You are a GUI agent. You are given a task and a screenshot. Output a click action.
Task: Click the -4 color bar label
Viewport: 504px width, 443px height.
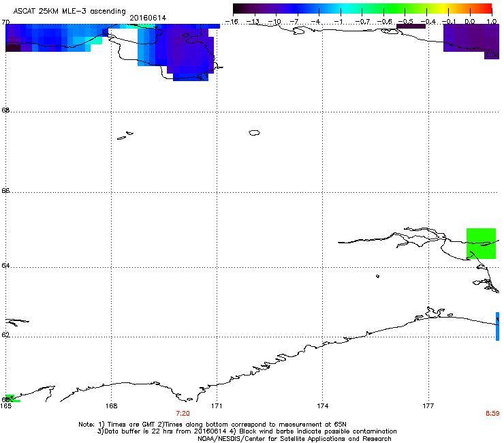[316, 22]
